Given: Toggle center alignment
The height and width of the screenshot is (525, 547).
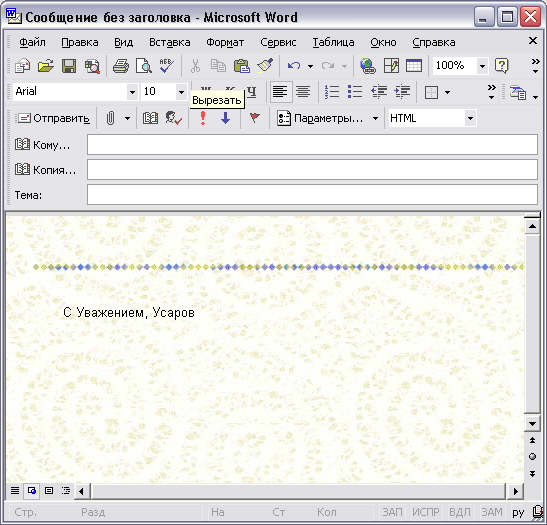Looking at the screenshot, I should point(303,92).
